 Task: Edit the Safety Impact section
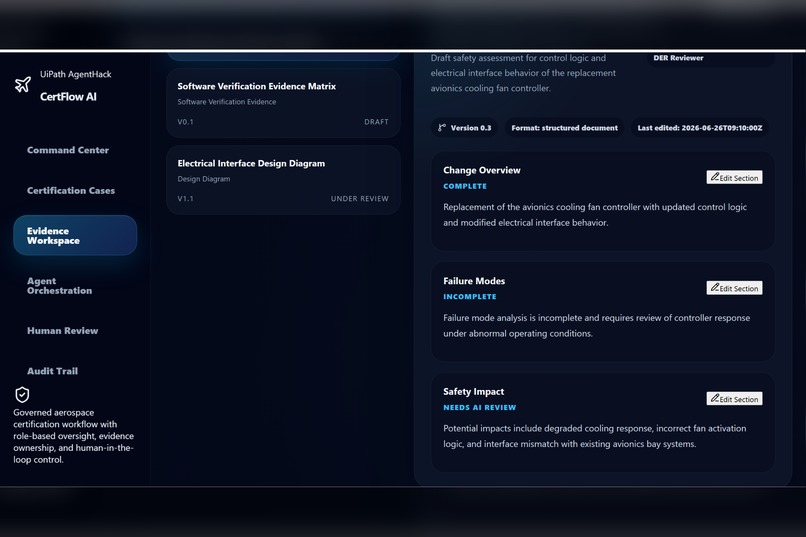click(734, 398)
